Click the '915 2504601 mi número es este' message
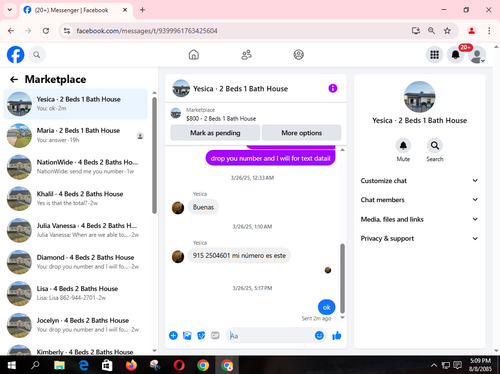 pyautogui.click(x=239, y=256)
